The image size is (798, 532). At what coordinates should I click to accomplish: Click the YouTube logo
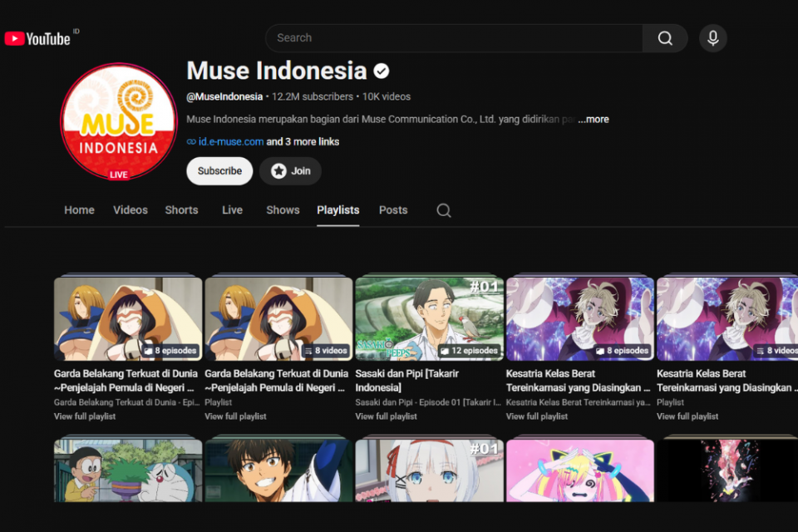[x=37, y=39]
